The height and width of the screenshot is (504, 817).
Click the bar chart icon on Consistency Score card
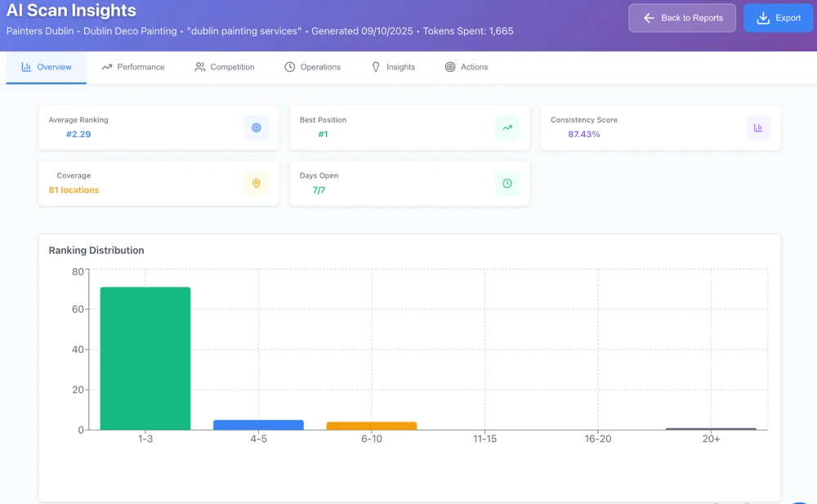tap(758, 127)
